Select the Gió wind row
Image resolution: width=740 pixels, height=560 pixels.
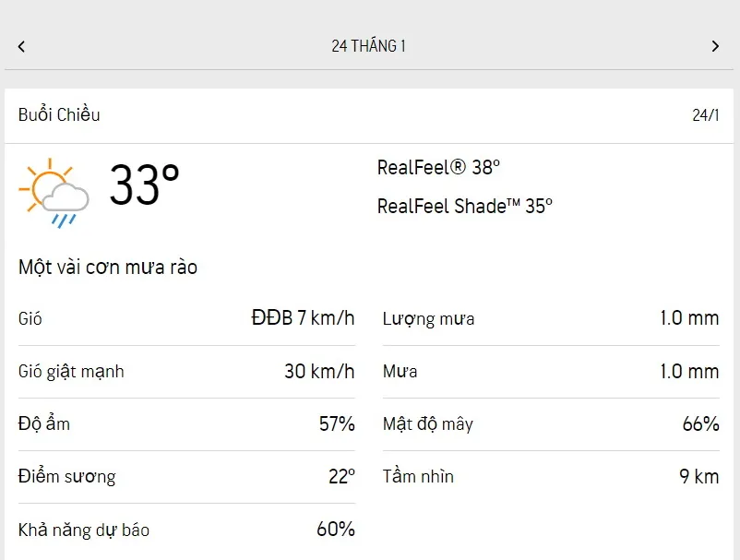click(x=186, y=319)
